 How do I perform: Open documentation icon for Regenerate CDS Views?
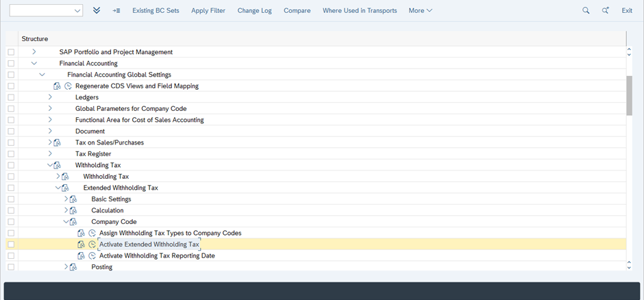point(58,86)
